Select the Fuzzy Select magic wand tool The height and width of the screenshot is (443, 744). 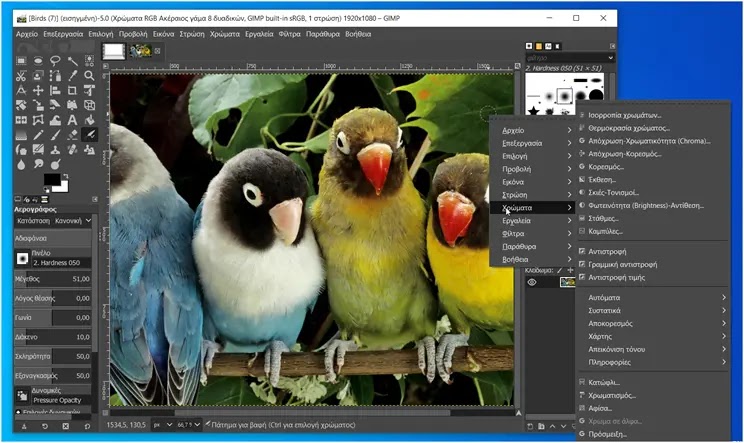tap(72, 61)
